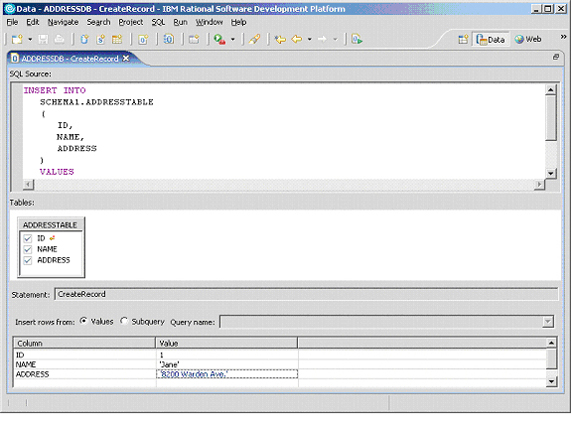This screenshot has width=572, height=430.
Task: Switch to the Data perspective
Action: tap(491, 39)
